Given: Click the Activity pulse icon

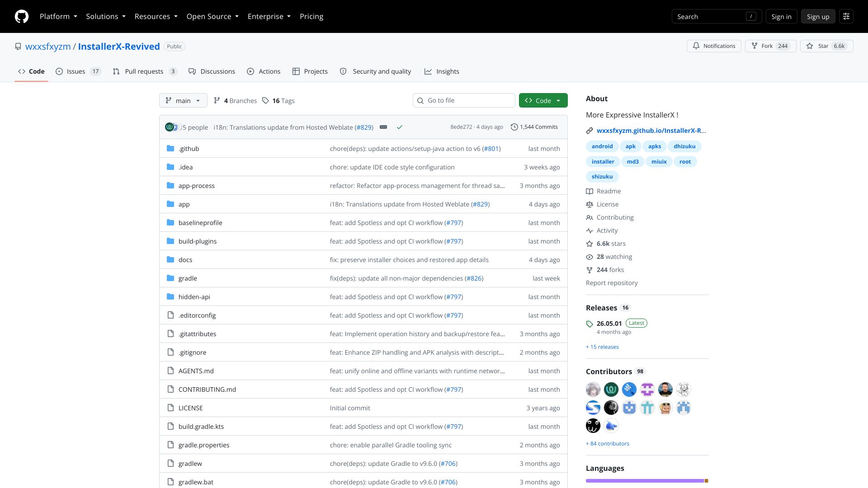Looking at the screenshot, I should click(x=590, y=231).
